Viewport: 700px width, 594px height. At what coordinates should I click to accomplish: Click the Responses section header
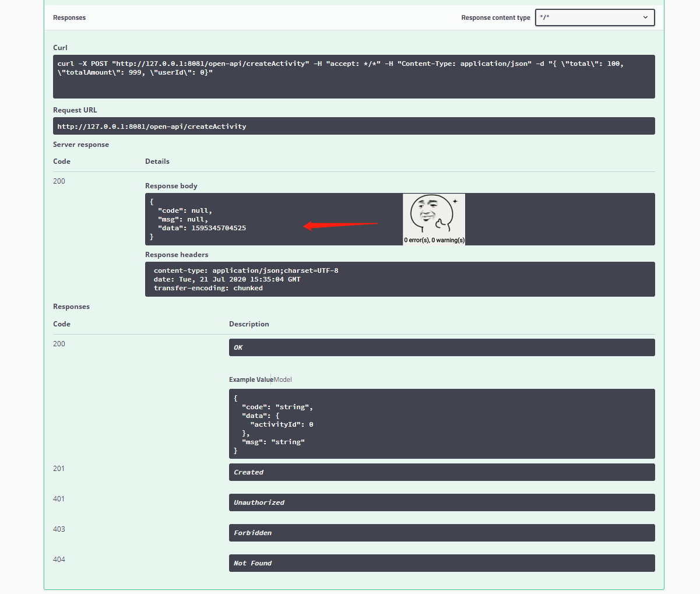[69, 17]
